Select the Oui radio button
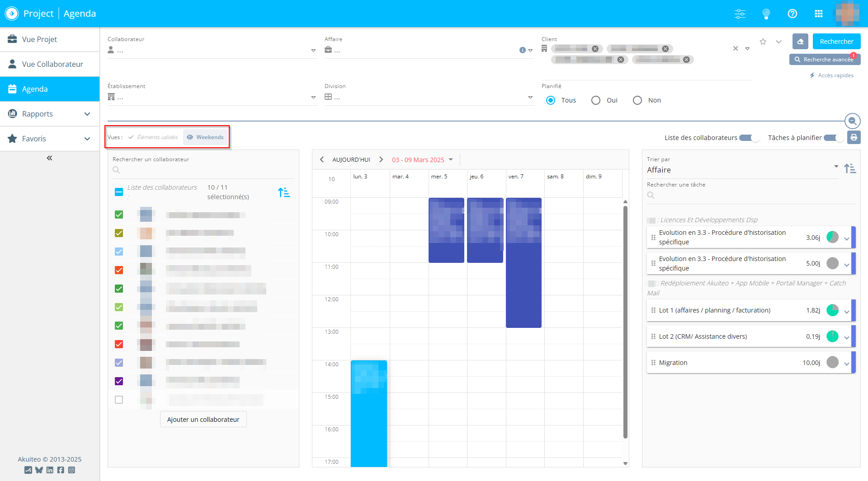The width and height of the screenshot is (868, 481). (596, 100)
